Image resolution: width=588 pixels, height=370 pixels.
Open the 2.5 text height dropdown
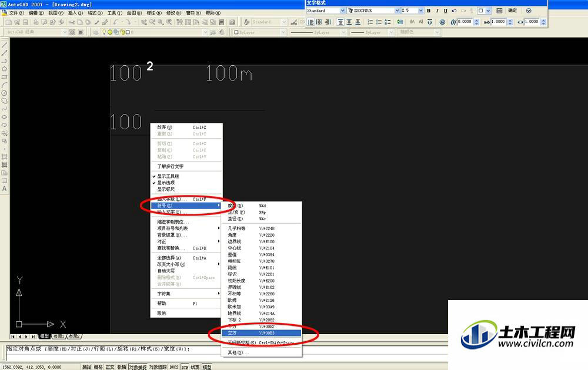point(421,11)
